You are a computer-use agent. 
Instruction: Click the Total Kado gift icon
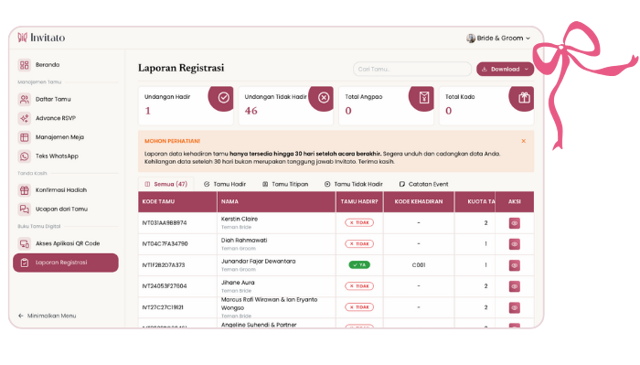524,97
